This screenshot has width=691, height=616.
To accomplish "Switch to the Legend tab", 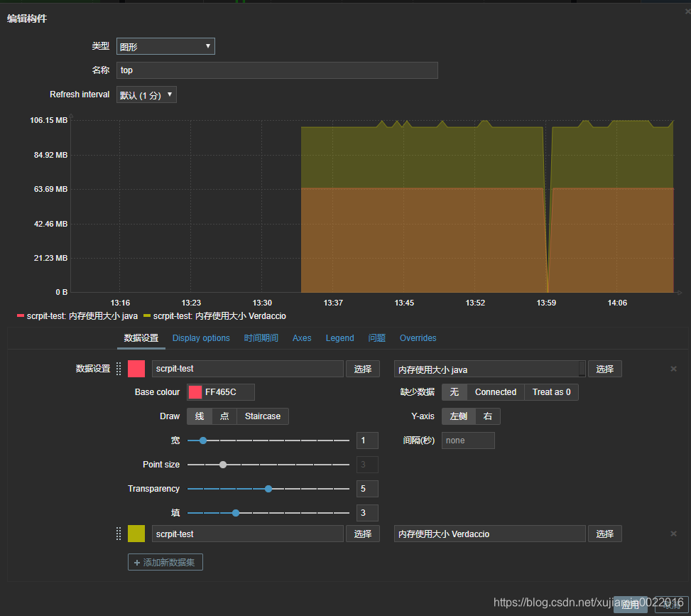I will [339, 337].
